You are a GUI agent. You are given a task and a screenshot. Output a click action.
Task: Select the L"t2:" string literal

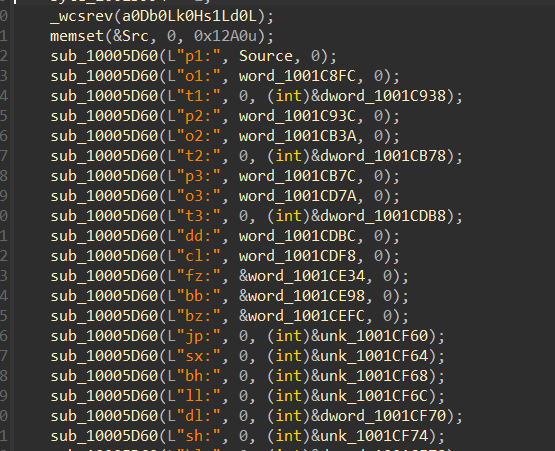(194, 156)
